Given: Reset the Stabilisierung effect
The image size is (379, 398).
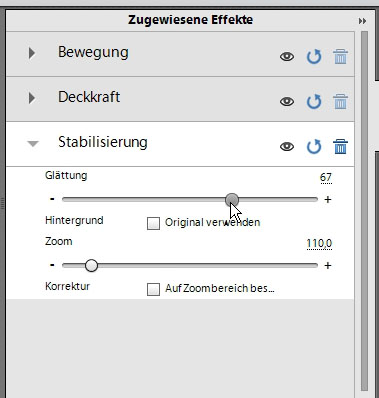Looking at the screenshot, I should pos(314,146).
